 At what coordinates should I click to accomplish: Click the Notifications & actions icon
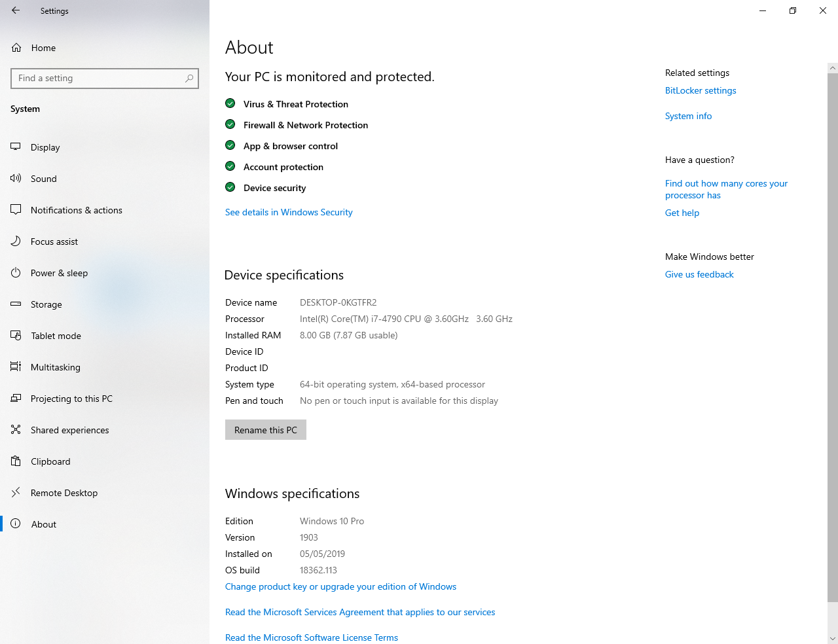point(16,210)
